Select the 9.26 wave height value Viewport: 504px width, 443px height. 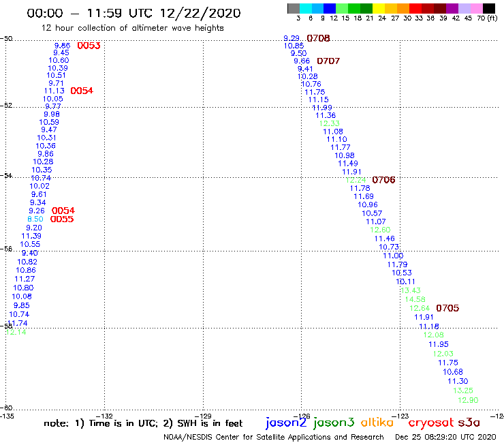point(37,211)
